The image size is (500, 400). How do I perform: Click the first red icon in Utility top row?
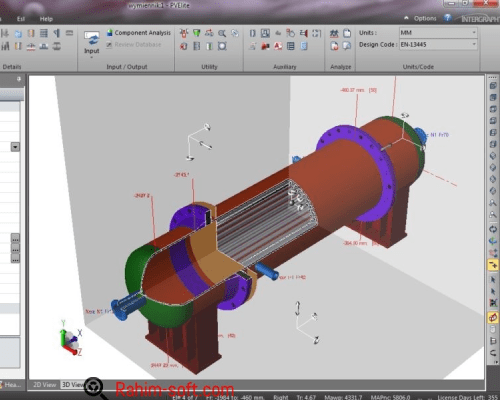[x=184, y=33]
